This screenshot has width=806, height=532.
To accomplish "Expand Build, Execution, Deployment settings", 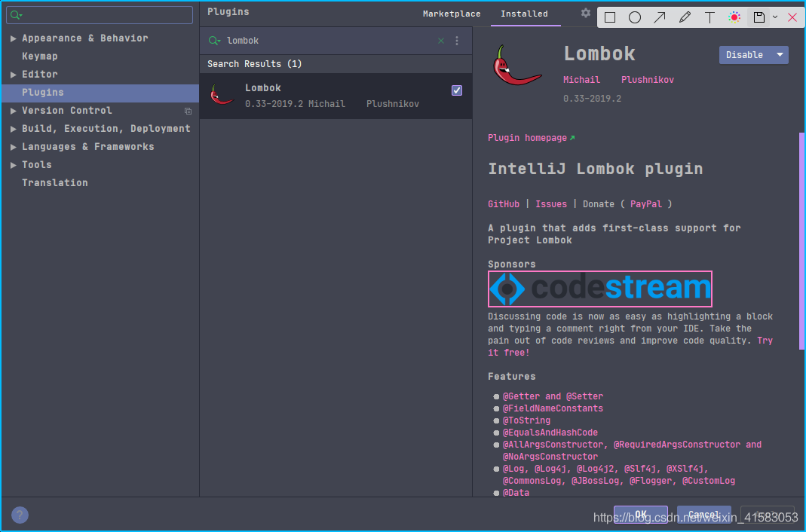I will [14, 129].
